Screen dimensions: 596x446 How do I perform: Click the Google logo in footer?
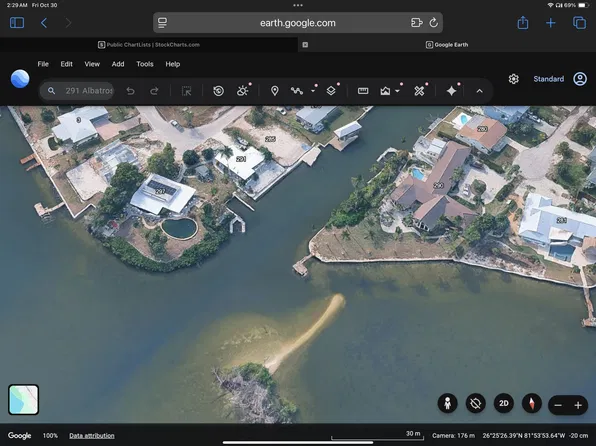click(19, 436)
